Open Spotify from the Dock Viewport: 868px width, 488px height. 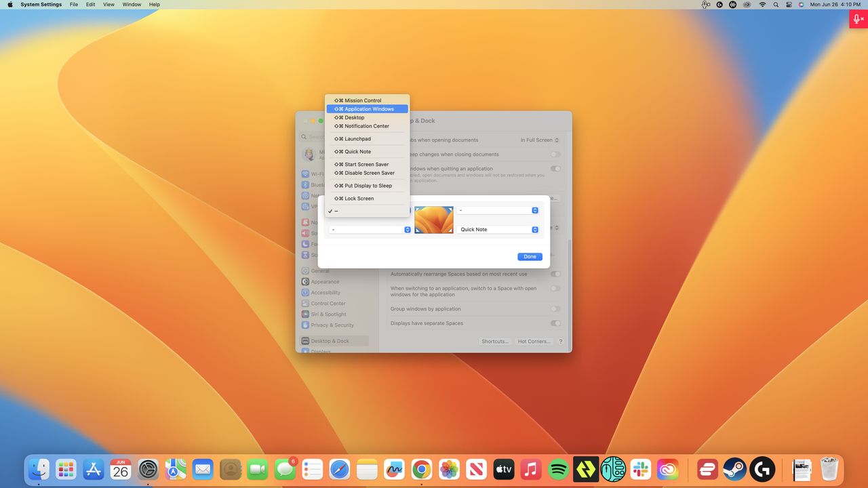(558, 469)
